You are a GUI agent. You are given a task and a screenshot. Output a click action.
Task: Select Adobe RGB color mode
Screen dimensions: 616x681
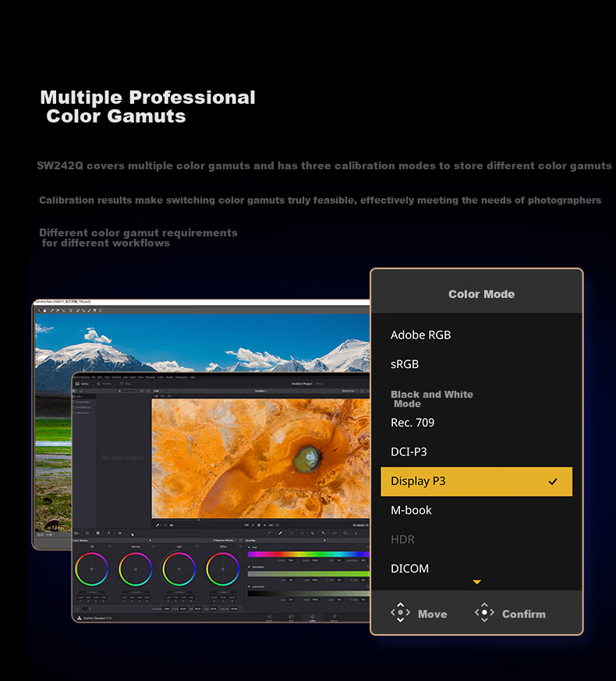(420, 335)
